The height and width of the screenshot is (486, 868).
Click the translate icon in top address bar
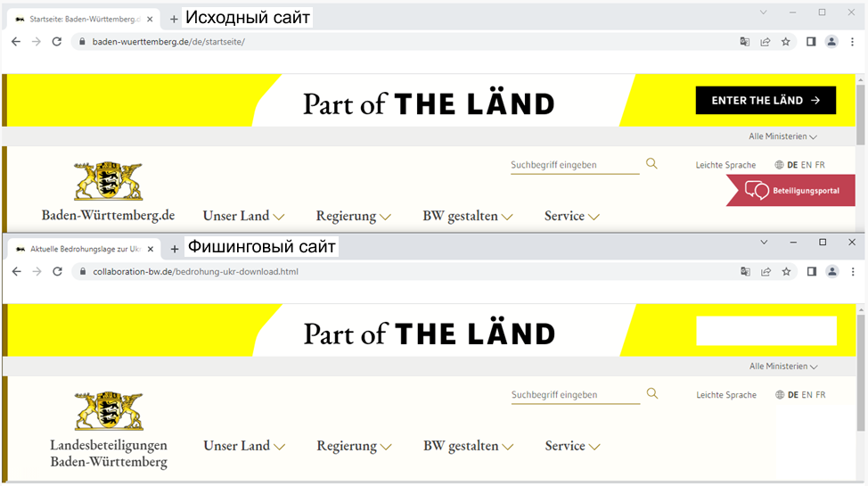(x=744, y=42)
